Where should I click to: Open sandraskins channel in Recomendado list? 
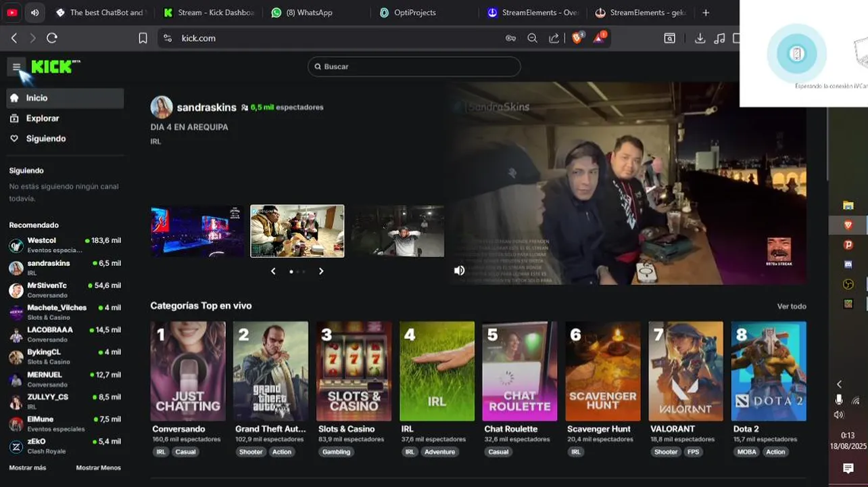(65, 267)
